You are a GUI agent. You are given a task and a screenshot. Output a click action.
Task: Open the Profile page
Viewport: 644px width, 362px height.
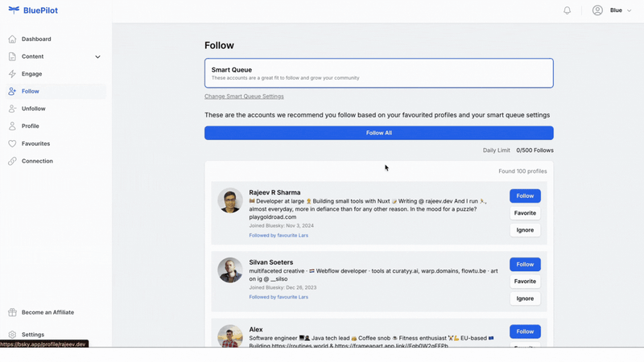coord(31,126)
